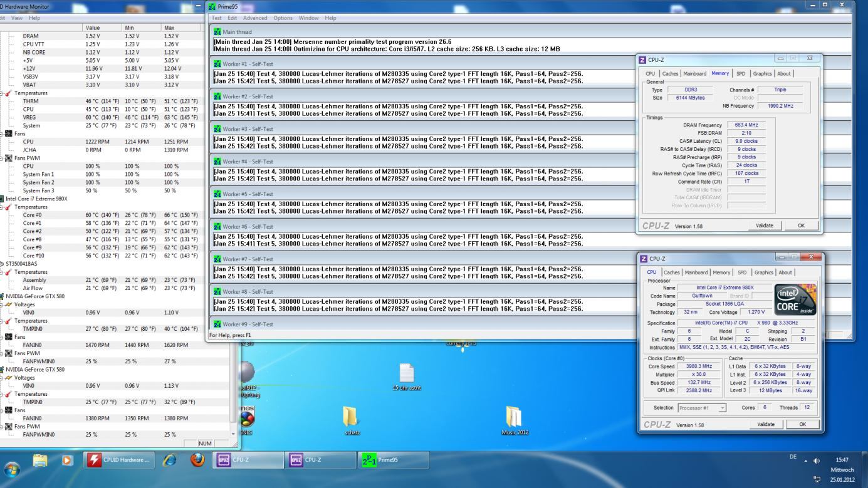Viewport: 868px width, 488px height.
Task: Open Graphics tab in CPU-Z processor window
Action: point(764,273)
